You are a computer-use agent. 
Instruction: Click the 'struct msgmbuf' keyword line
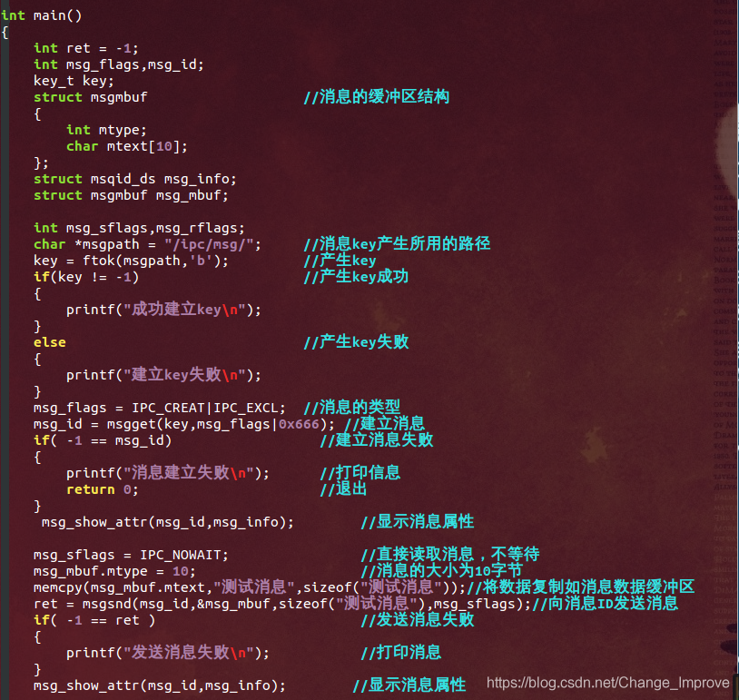pos(91,97)
